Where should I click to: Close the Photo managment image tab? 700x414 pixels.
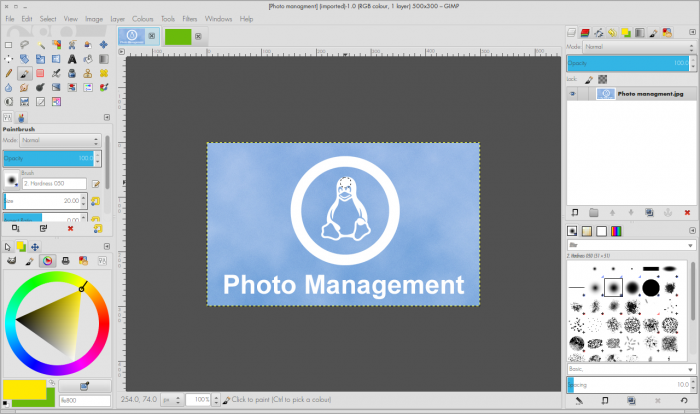pos(152,36)
